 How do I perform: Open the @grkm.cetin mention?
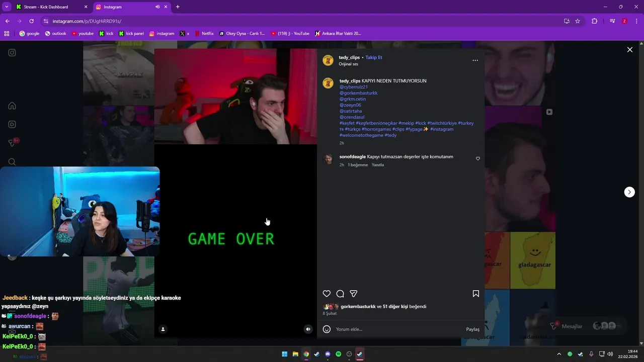(353, 99)
